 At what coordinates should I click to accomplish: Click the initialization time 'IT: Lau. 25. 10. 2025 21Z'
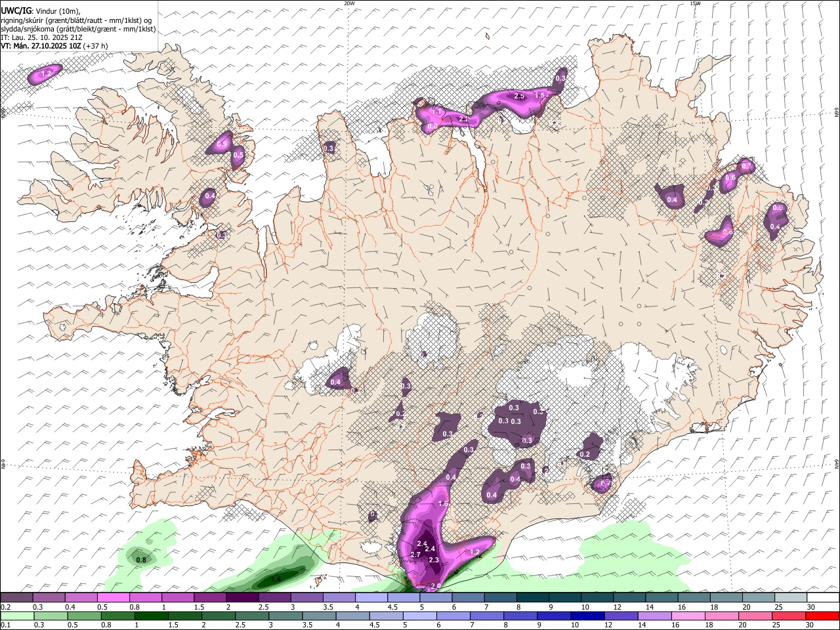point(43,38)
